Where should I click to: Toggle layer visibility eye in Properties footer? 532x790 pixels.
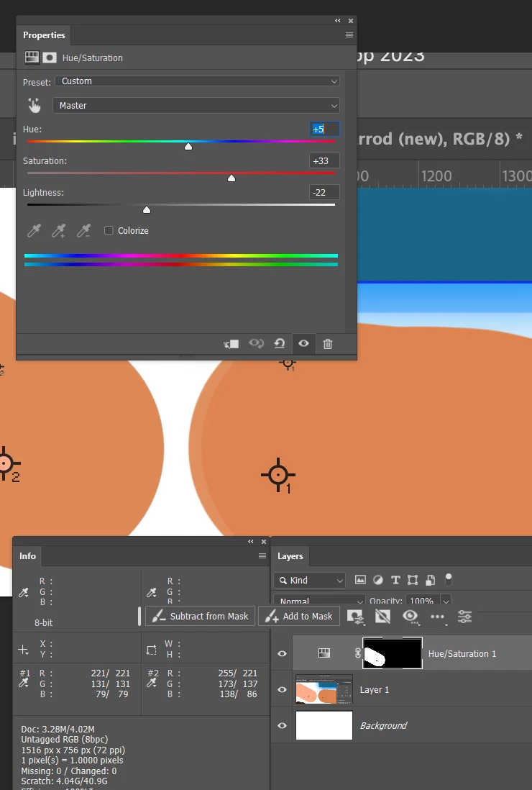303,344
